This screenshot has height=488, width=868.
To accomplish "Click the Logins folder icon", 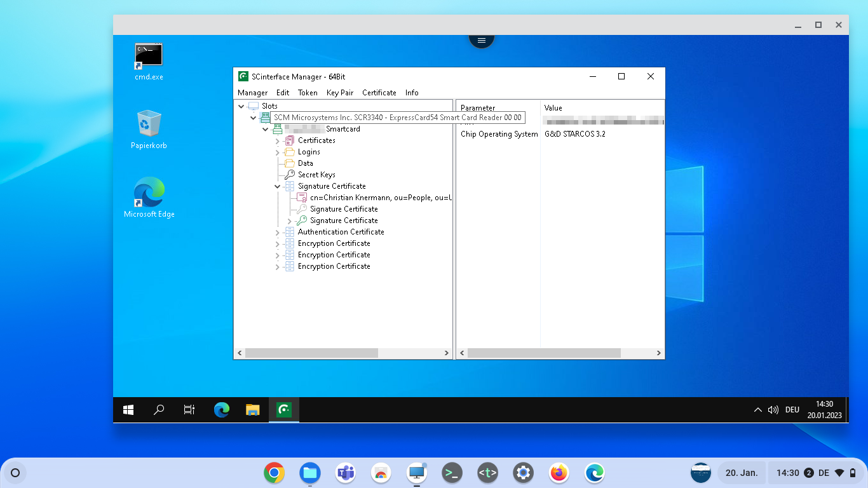I will click(290, 152).
